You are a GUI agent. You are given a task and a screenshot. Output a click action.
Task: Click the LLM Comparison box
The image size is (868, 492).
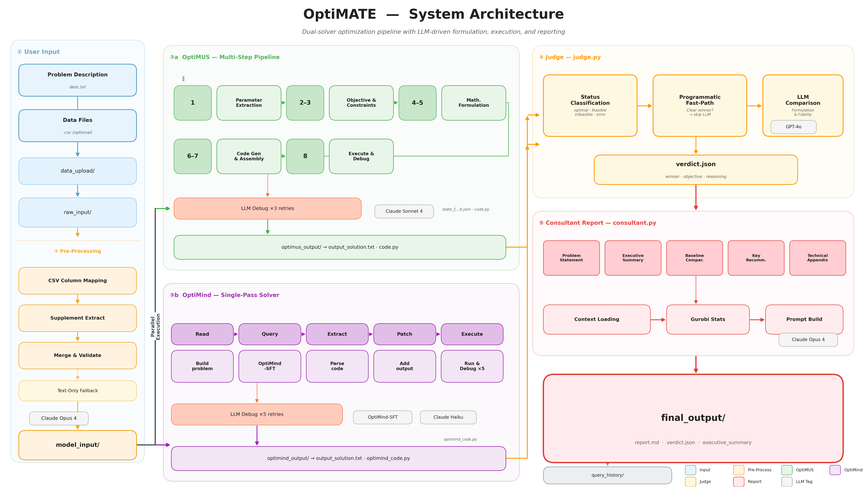(x=803, y=106)
